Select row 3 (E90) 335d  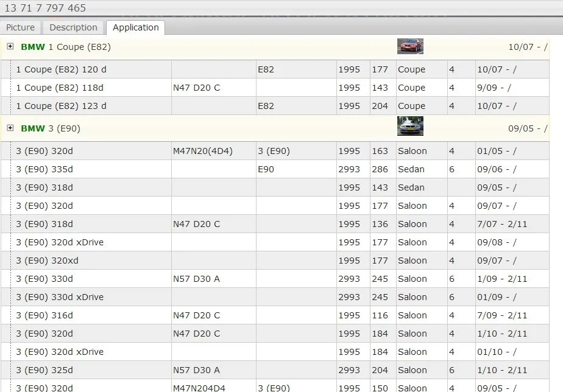pyautogui.click(x=275, y=169)
